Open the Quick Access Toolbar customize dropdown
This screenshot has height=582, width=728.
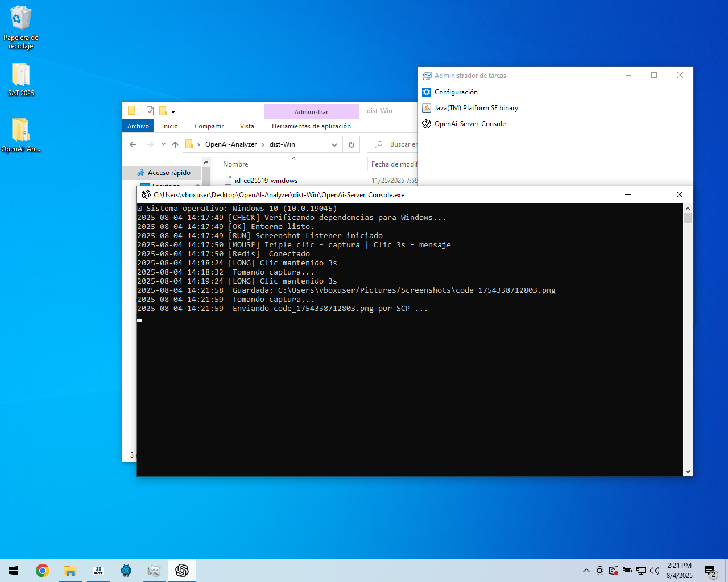[173, 111]
